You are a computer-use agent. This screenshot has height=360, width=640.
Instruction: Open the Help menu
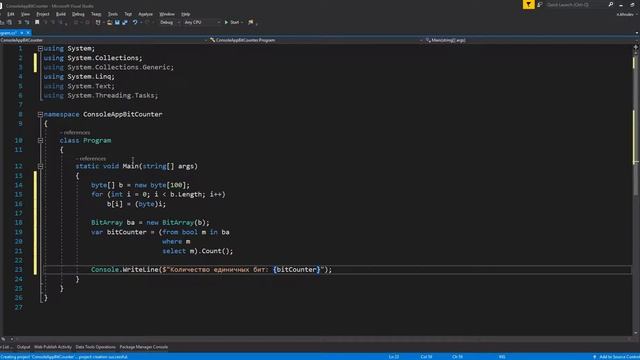pos(186,14)
